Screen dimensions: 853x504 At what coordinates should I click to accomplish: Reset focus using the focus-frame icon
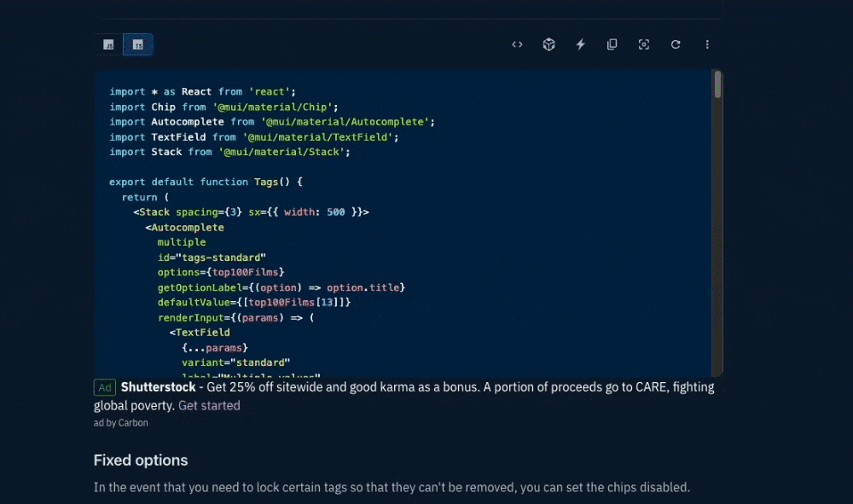tap(643, 44)
